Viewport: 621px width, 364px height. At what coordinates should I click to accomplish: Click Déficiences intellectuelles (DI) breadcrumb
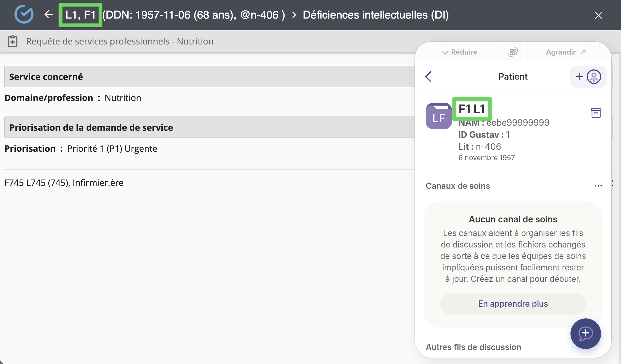coord(376,15)
